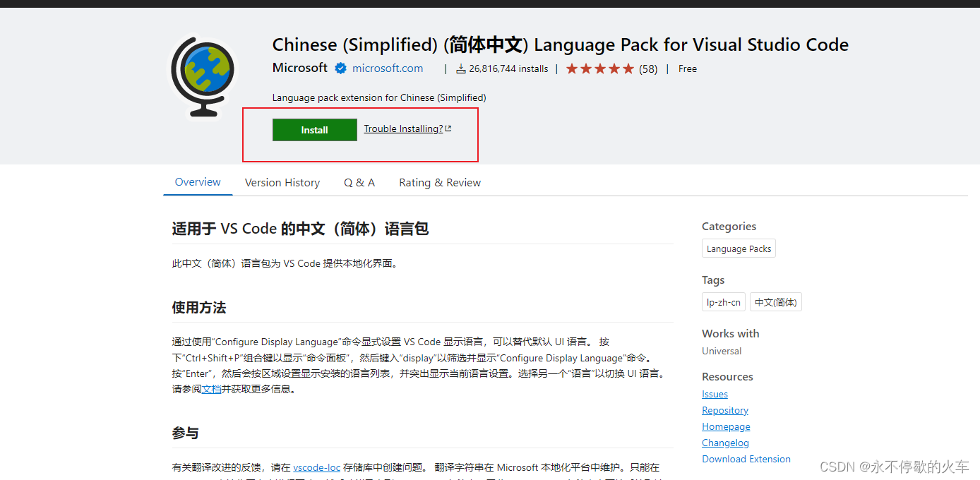Click the download installs icon
This screenshot has width=980, height=480.
point(461,68)
